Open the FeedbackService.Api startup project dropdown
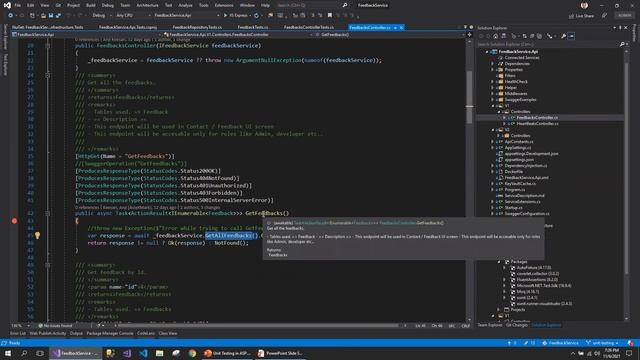Viewport: 640px width, 360px height. tap(187, 16)
